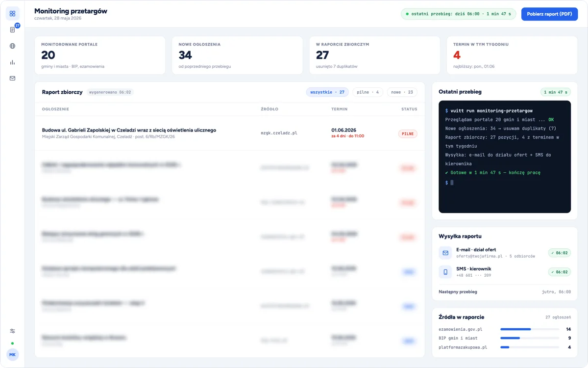Click the 06:02 badge for SMS dispatch
Screen dimensions: 588x368
pyautogui.click(x=560, y=272)
